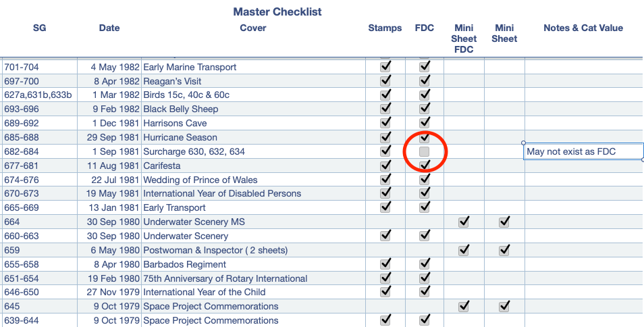The width and height of the screenshot is (644, 327).
Task: Select the Cover column header
Action: (253, 28)
